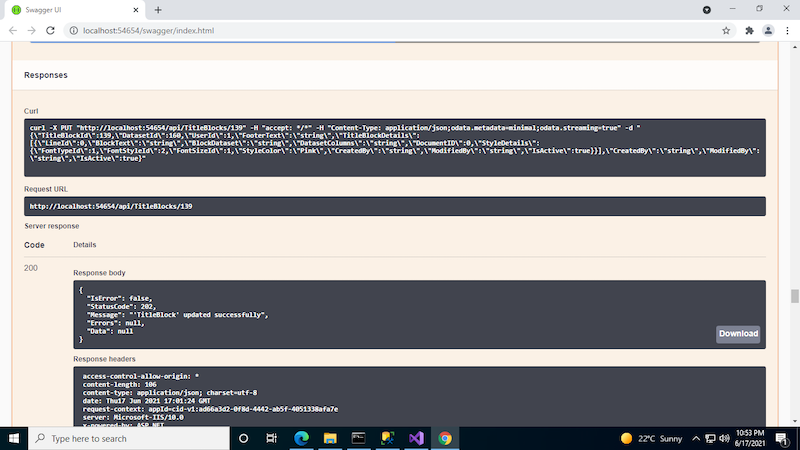Bookmark this page with star icon
This screenshot has height=450, width=800.
pos(726,31)
